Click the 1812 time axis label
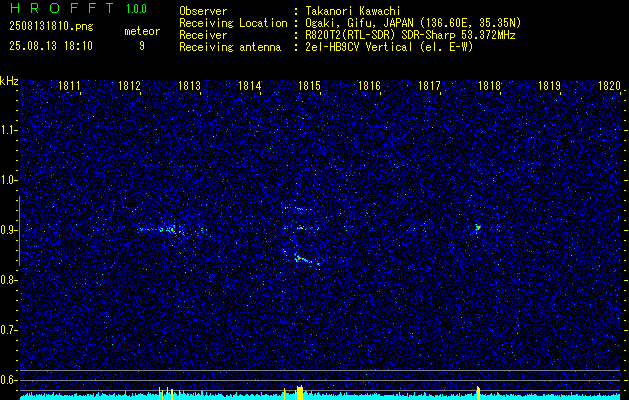 tap(130, 86)
